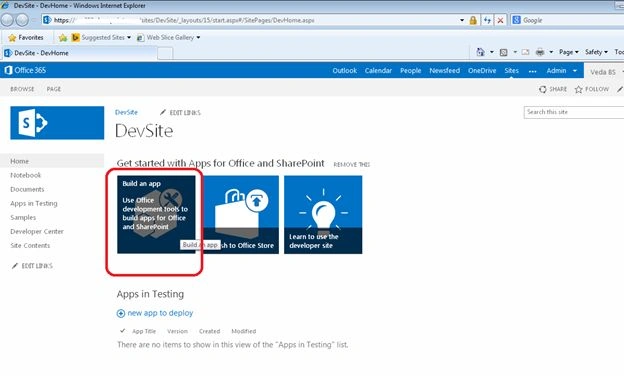Open the Page menu
Screen dimensions: 624x376
(x=569, y=52)
